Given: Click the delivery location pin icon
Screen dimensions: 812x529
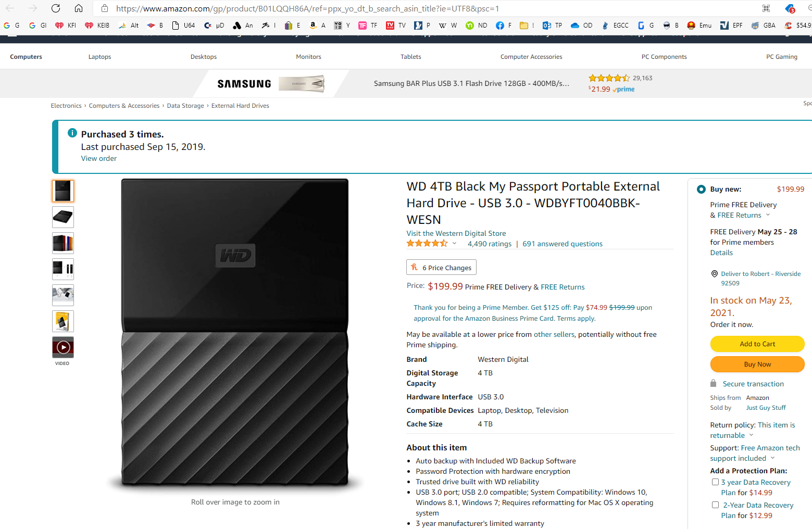Looking at the screenshot, I should 715,274.
